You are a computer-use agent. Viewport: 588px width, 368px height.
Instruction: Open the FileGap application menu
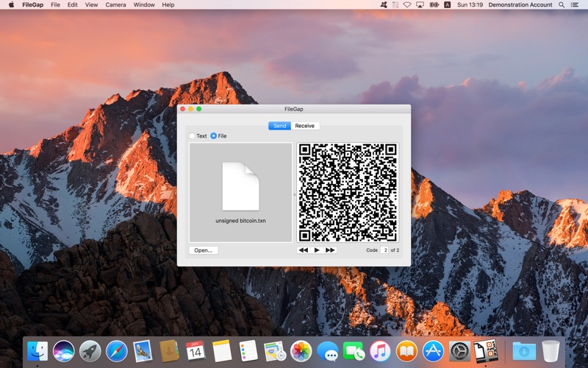tap(32, 5)
